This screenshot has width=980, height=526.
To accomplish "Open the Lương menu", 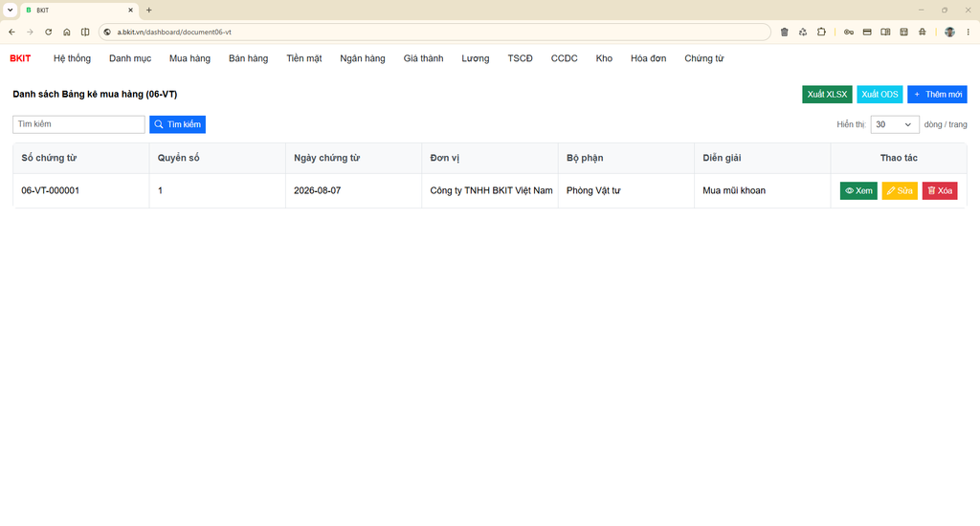I will click(x=475, y=58).
